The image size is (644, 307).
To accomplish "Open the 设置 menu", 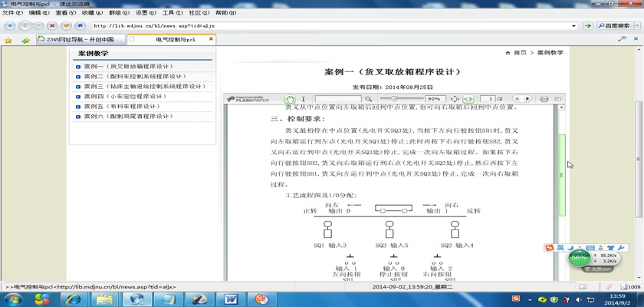I will (x=146, y=13).
